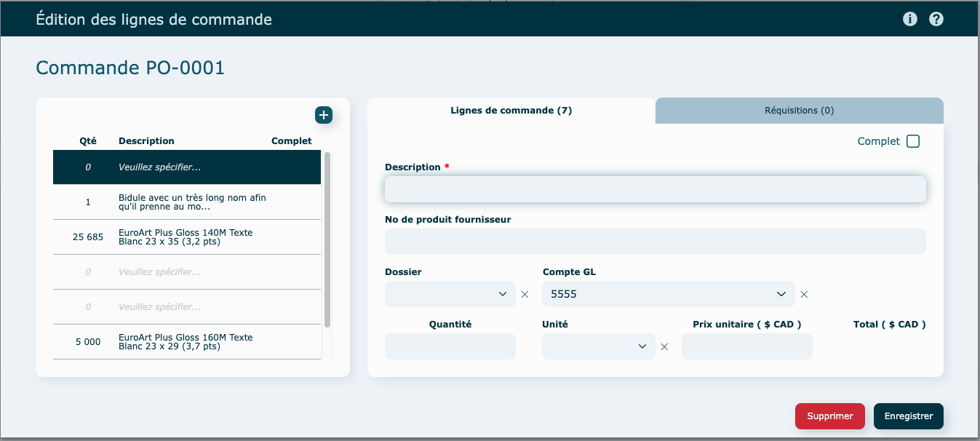Screen dimensions: 980x441
Task: Select the EuroArt Plus Gloss 140M Texte line
Action: pos(186,237)
